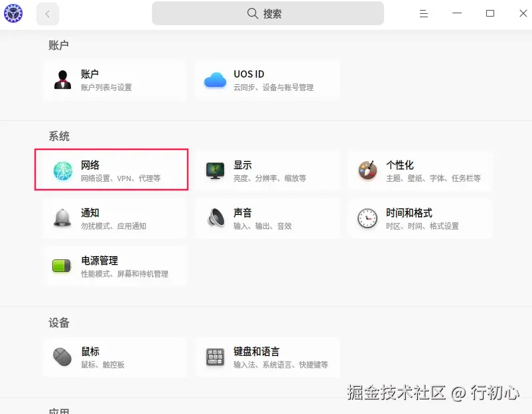This screenshot has width=532, height=414.
Task: Click the 网络 network globe icon
Action: click(x=63, y=171)
